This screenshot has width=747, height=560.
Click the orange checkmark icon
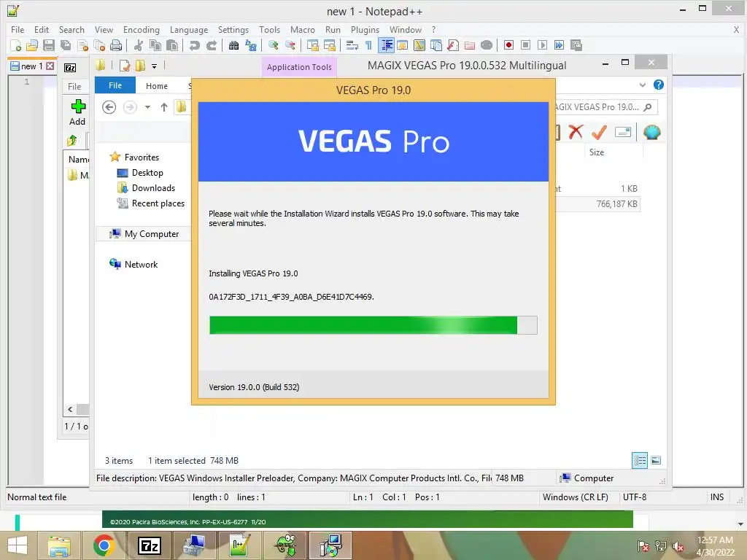pyautogui.click(x=599, y=132)
